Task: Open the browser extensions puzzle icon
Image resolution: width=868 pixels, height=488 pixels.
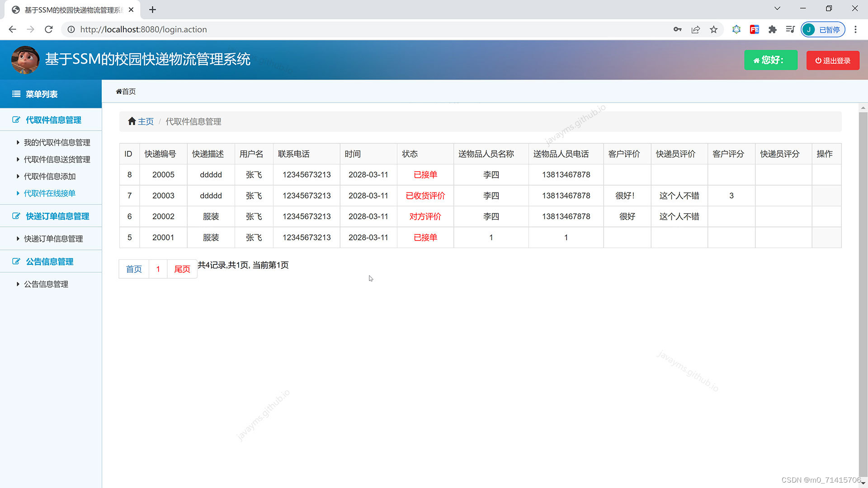Action: tap(772, 29)
